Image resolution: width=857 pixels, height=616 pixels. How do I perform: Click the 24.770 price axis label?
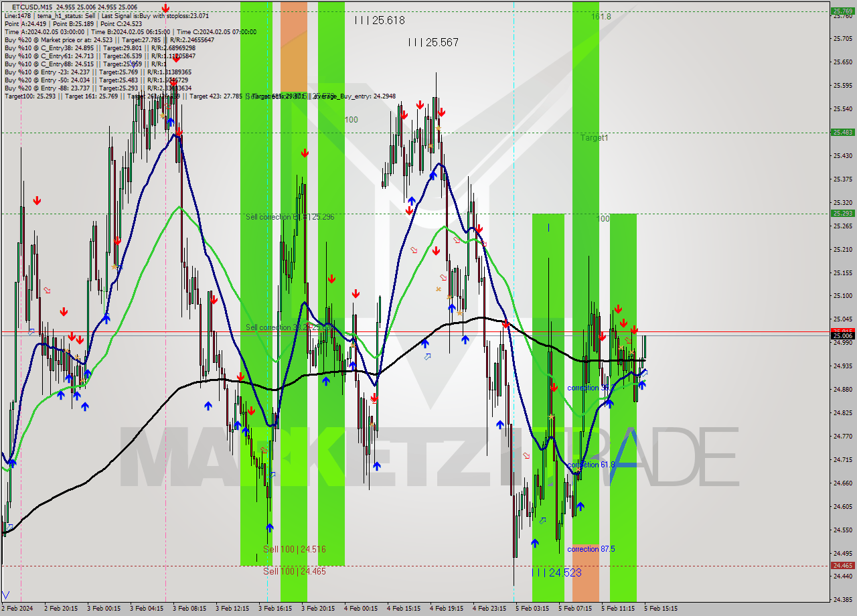click(842, 436)
